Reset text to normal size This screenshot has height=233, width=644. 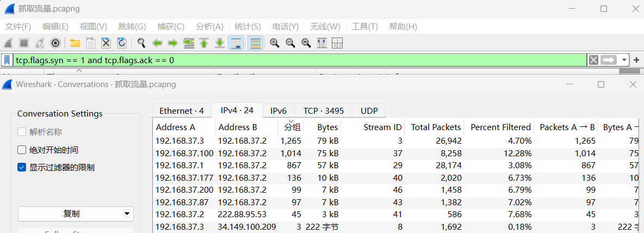306,43
